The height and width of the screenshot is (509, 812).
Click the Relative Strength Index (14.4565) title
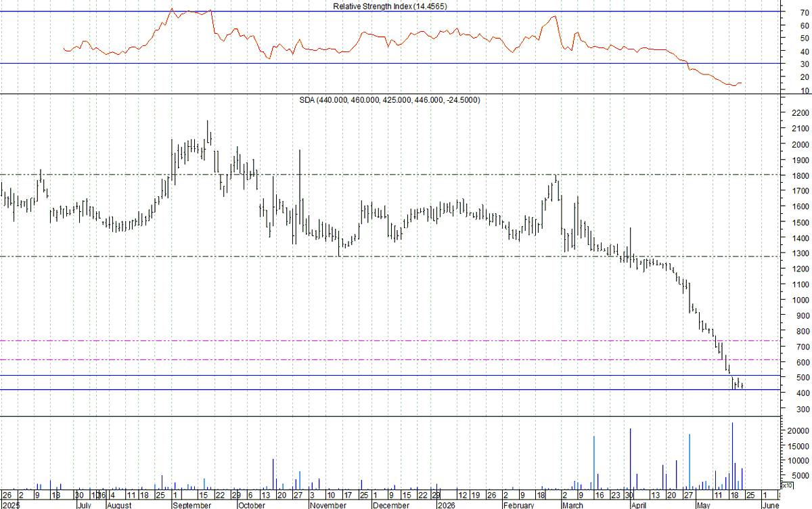[390, 5]
